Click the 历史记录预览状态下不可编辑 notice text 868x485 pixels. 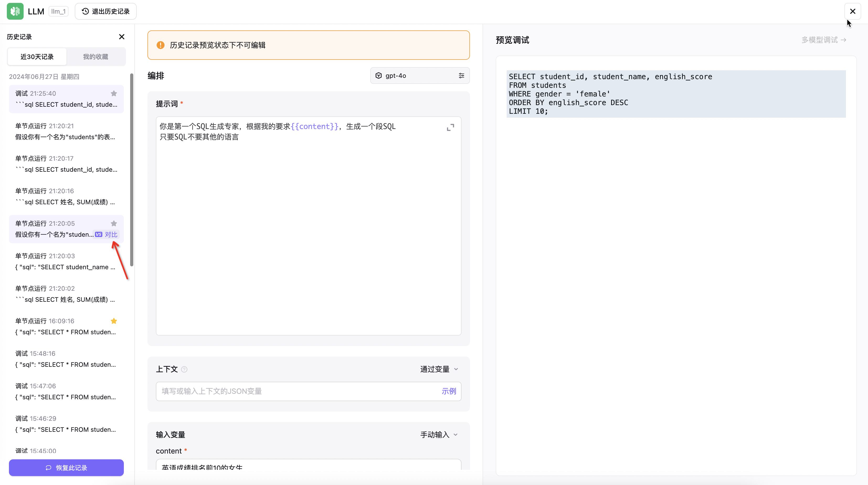pyautogui.click(x=218, y=45)
